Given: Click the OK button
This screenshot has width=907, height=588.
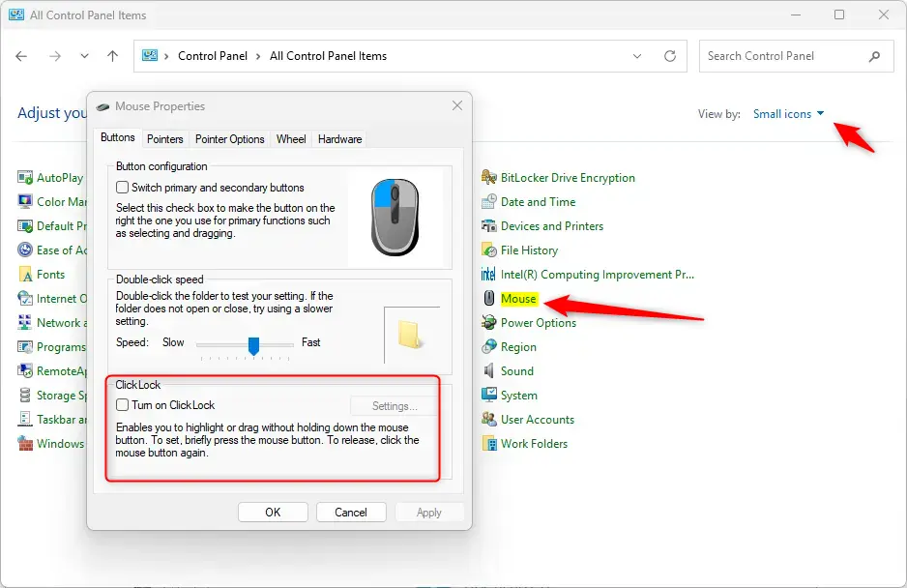Looking at the screenshot, I should click(273, 513).
